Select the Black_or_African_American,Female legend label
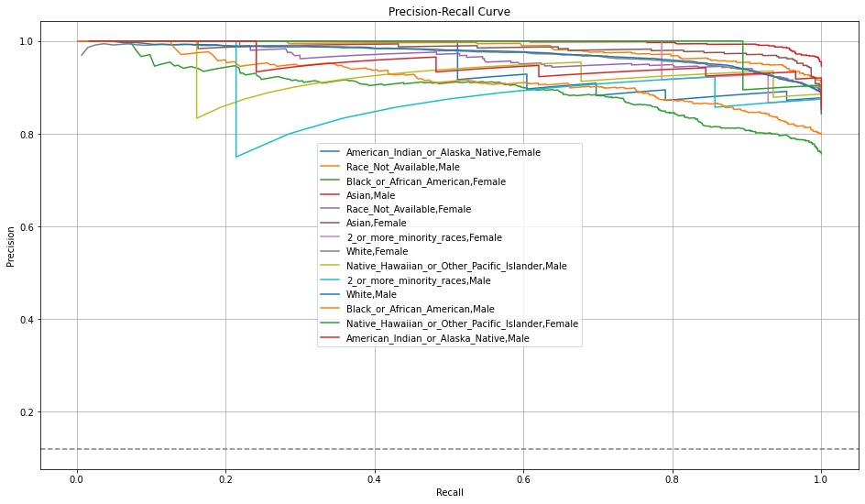Screen dimensions: 865x504 pos(423,181)
